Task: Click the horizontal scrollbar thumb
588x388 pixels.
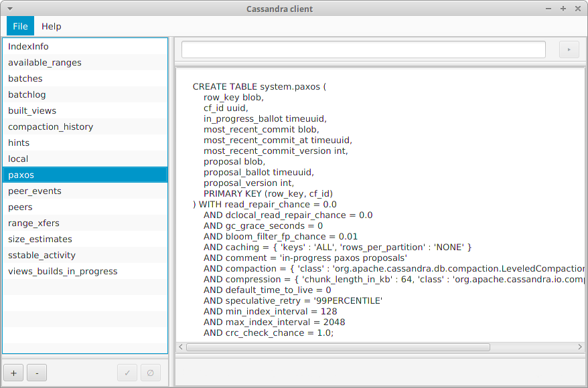Action: pyautogui.click(x=338, y=347)
